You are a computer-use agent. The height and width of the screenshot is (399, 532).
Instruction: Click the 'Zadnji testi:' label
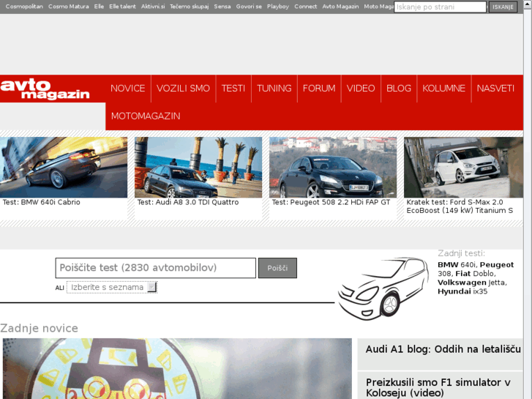[x=462, y=253]
